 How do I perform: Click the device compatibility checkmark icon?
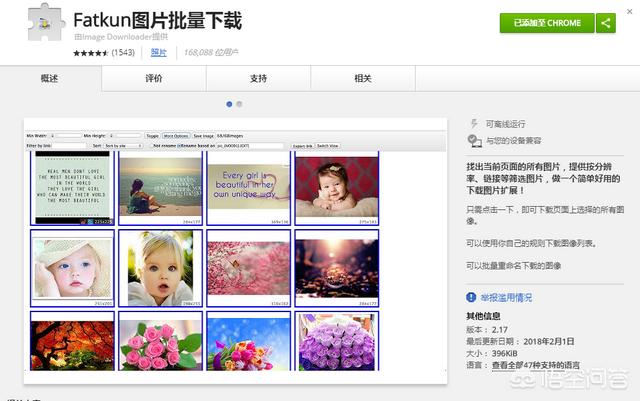(x=474, y=141)
